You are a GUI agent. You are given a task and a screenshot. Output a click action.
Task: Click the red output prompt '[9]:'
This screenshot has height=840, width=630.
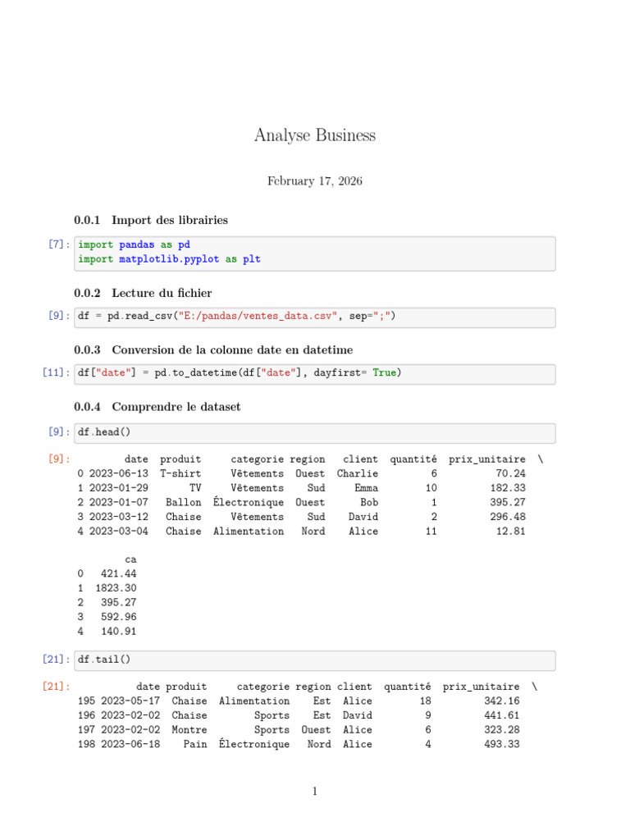[59, 459]
